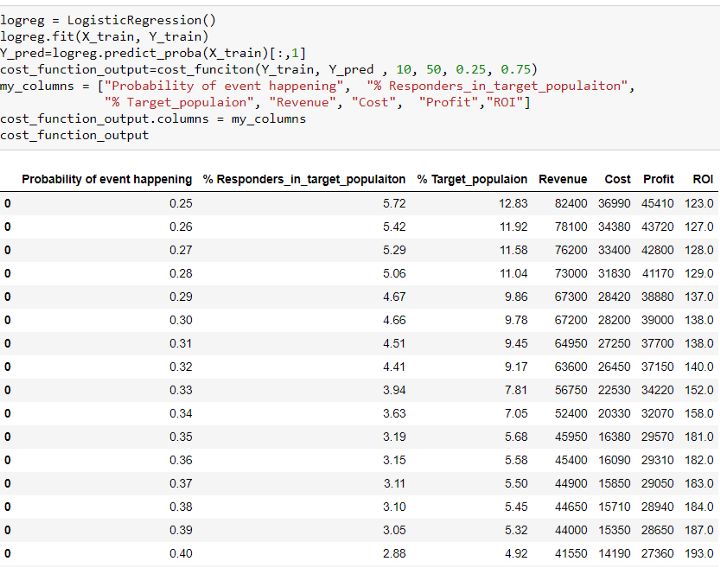Click the code line 'logreg = LogisticRegression()'
Image resolution: width=720 pixels, height=567 pixels.
coord(108,20)
